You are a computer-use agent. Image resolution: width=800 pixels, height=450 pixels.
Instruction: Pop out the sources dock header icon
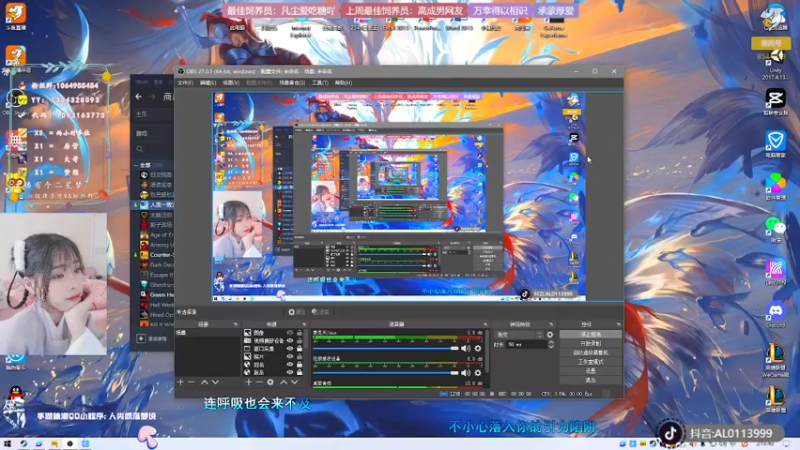pyautogui.click(x=304, y=324)
